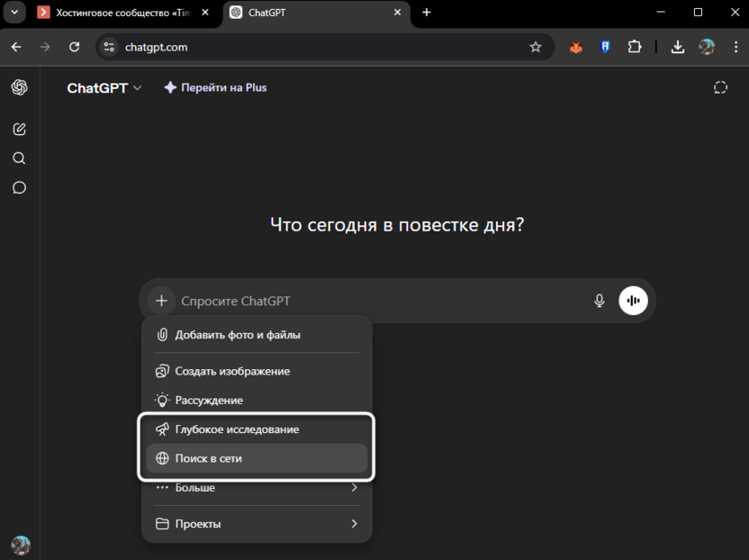The image size is (749, 560).
Task: Click the ChatGPT logo in sidebar
Action: click(x=20, y=87)
